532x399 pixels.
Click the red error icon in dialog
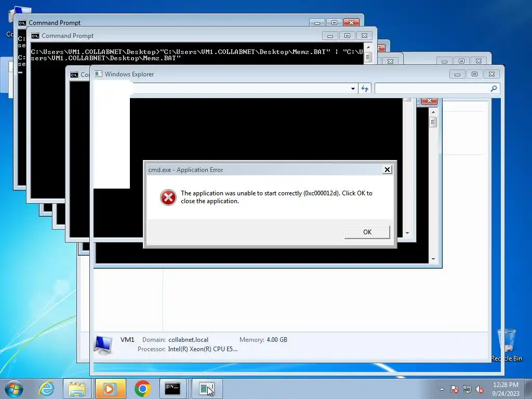(x=168, y=197)
